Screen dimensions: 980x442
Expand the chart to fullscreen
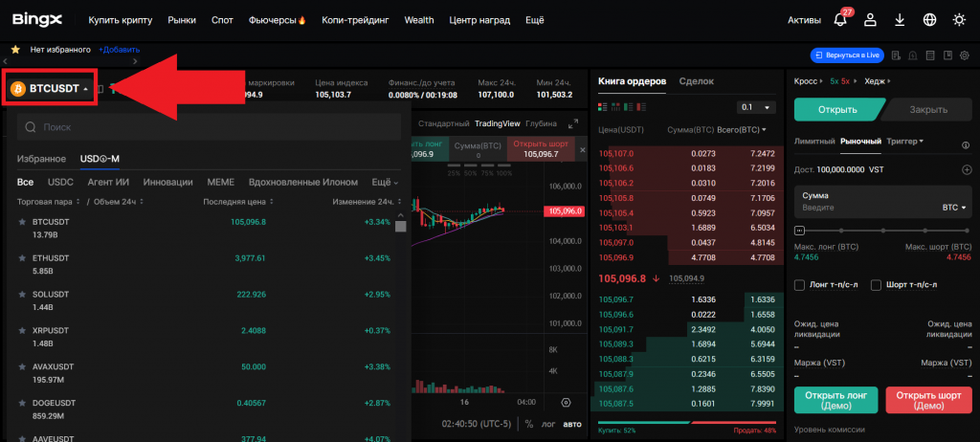click(573, 123)
